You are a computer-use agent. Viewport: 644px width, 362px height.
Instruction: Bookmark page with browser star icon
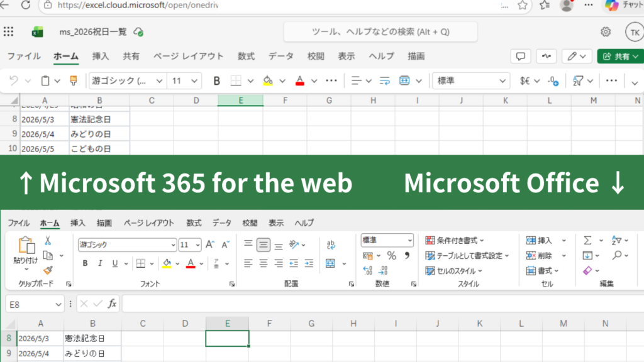[523, 5]
